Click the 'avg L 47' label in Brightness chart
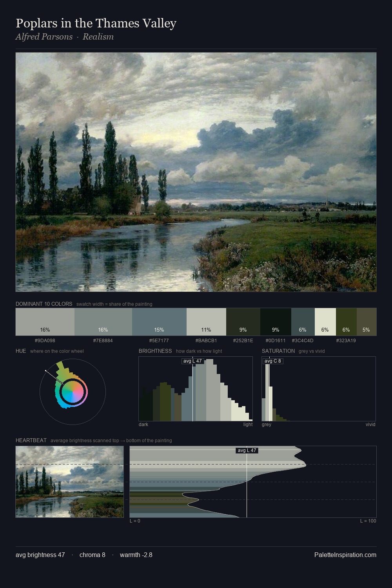The image size is (392, 588). pyautogui.click(x=192, y=361)
